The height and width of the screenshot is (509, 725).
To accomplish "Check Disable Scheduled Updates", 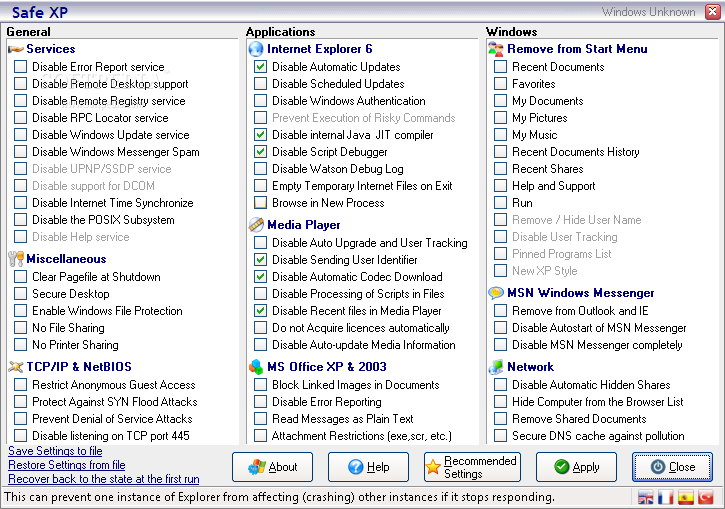I will (260, 84).
